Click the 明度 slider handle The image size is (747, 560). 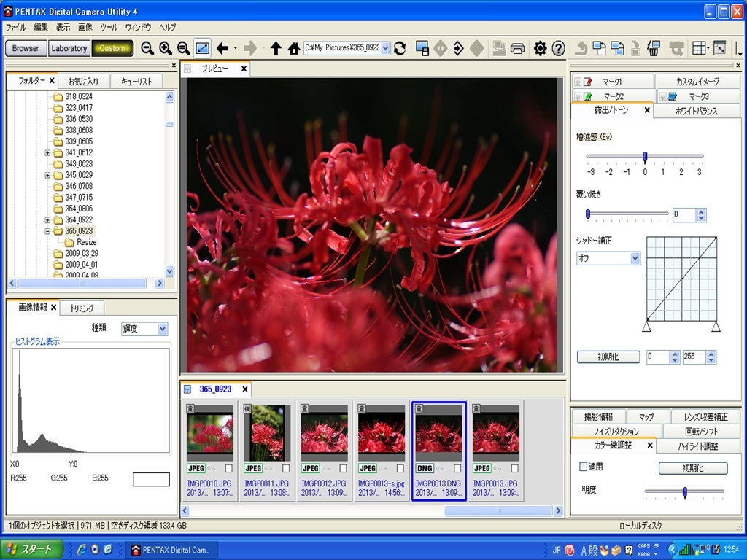coord(684,492)
